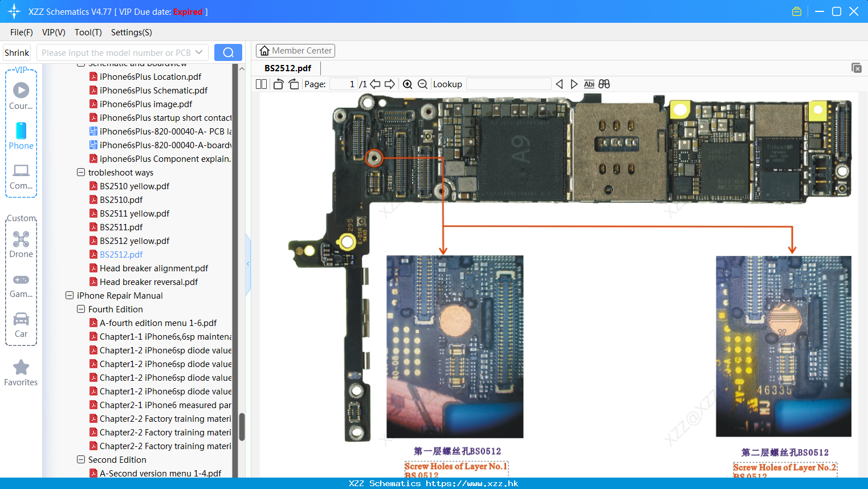868x489 pixels.
Task: Select the Phone category icon
Action: point(21,136)
